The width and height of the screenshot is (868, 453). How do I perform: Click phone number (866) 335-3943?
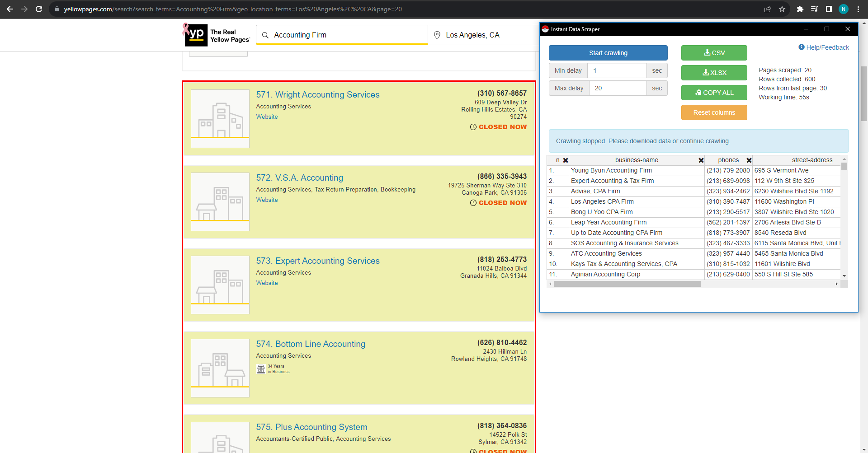[502, 177]
